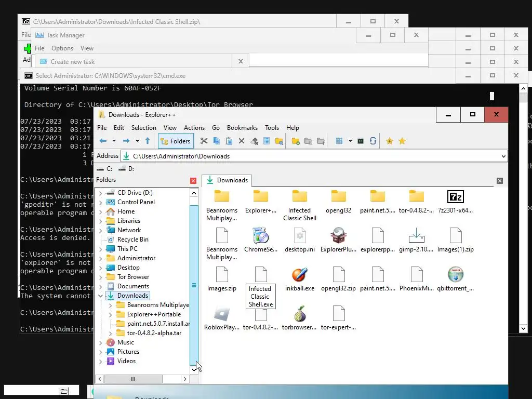Expand the Libraries tree node

[x=100, y=221]
